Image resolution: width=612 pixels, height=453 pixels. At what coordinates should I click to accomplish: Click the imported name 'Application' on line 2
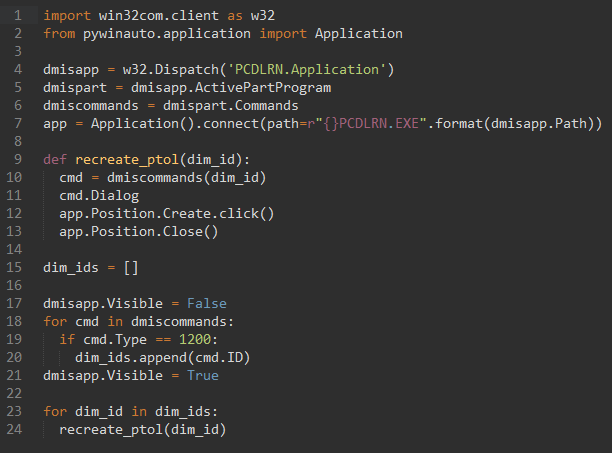click(358, 34)
